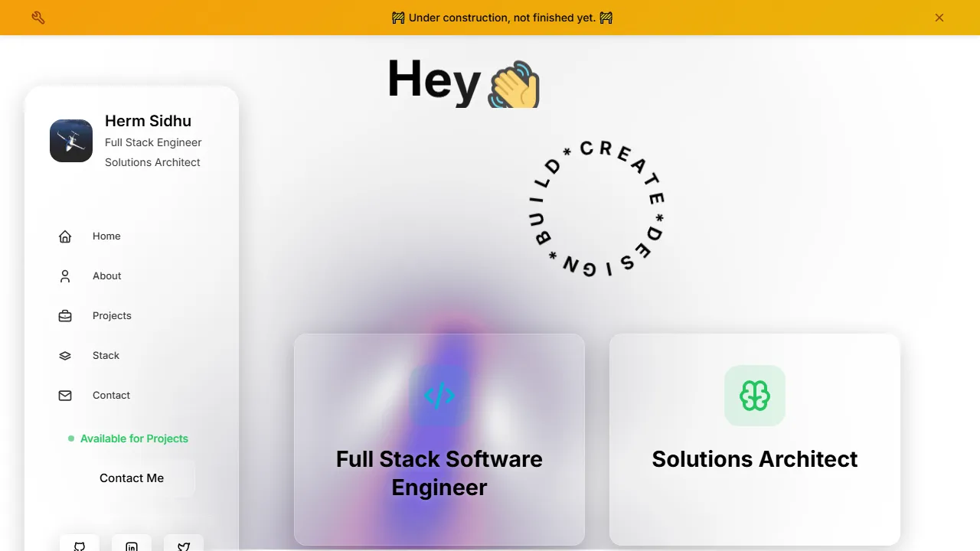Screen dimensions: 980x551
Task: Open the Full Stack Software Engineer card
Action: click(x=439, y=440)
